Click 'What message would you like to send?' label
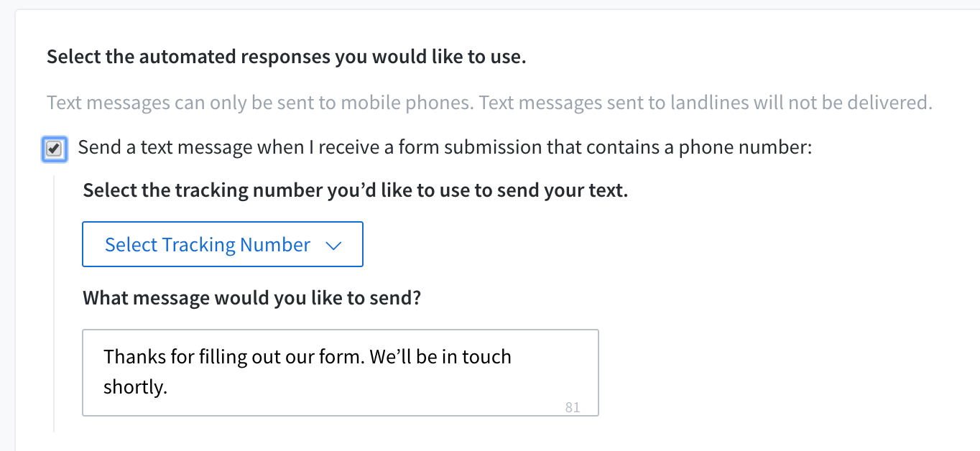The width and height of the screenshot is (980, 451). click(x=251, y=298)
